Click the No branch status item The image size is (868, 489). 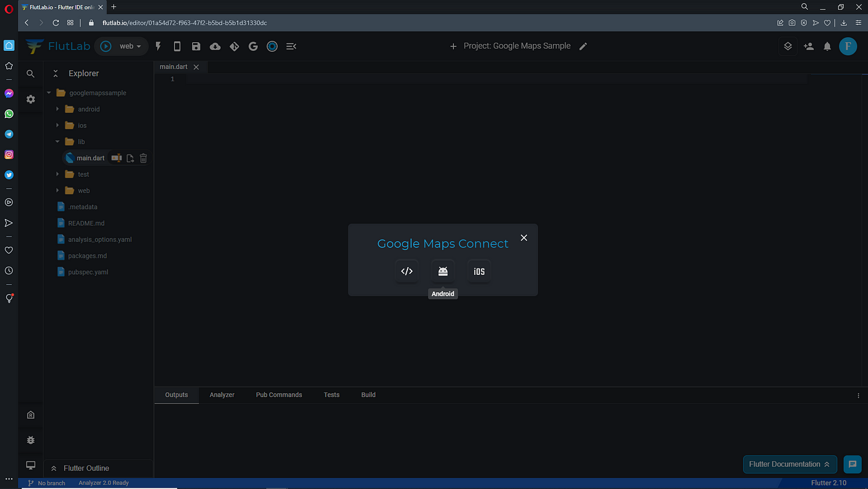click(x=46, y=483)
